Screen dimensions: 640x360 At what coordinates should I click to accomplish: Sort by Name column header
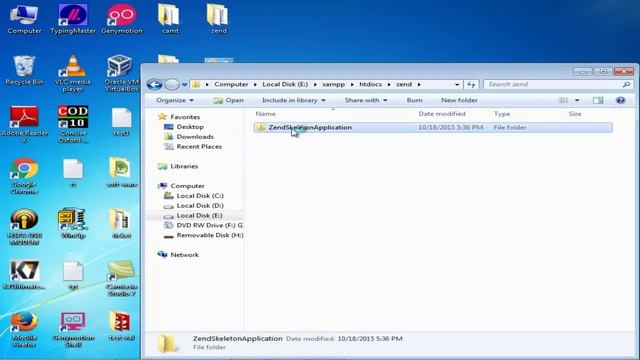pos(265,114)
